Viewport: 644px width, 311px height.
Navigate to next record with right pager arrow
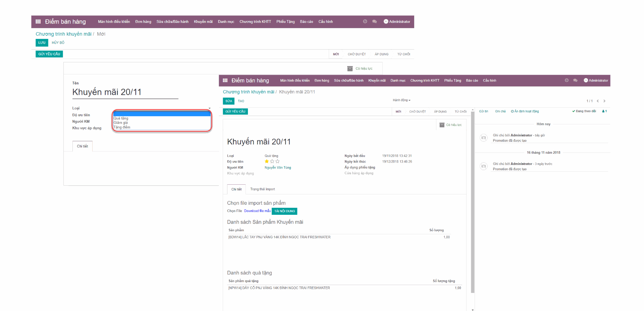pos(604,101)
